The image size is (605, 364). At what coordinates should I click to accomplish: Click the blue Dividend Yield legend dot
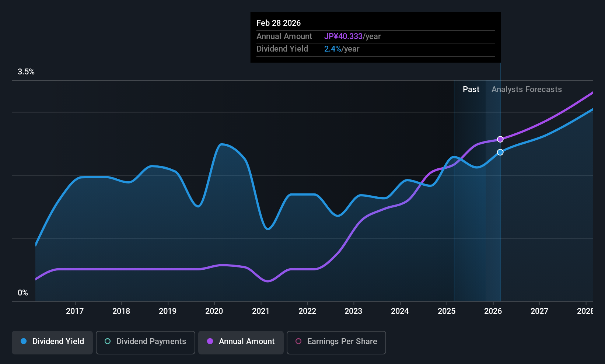coord(24,341)
